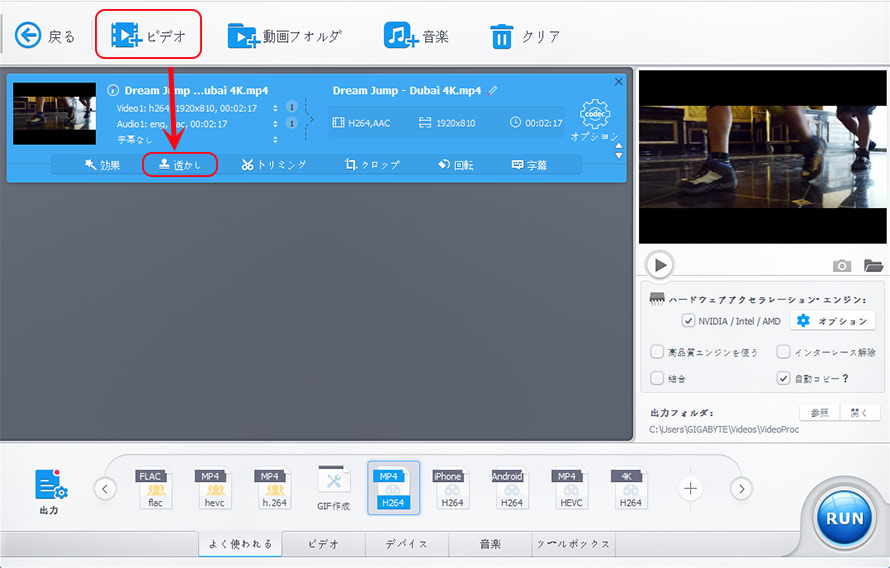Screen dimensions: 890x568
Task: Open codec オプション settings
Action: (594, 120)
